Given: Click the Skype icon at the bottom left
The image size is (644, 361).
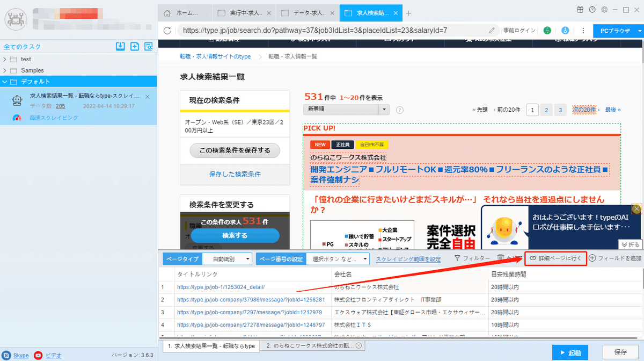Looking at the screenshot, I should tap(6, 355).
